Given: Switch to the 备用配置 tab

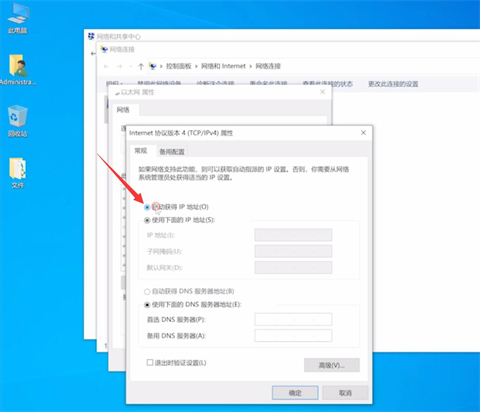Looking at the screenshot, I should tap(172, 152).
